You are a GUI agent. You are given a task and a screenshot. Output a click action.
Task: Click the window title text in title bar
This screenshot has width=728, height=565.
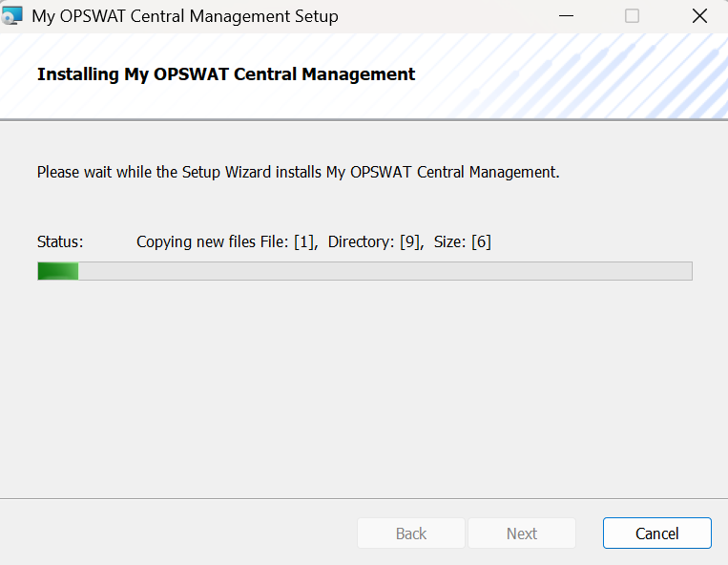click(x=185, y=16)
